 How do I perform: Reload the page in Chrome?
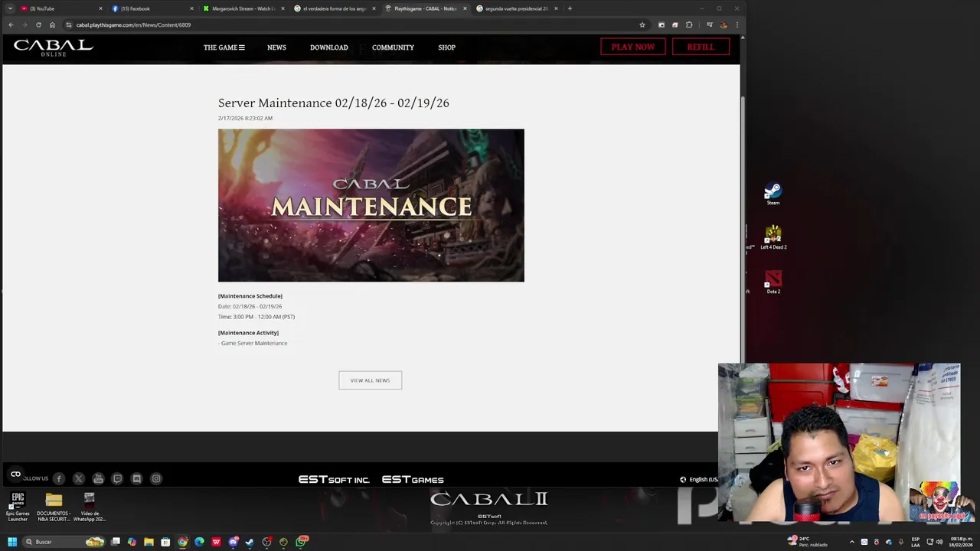38,24
